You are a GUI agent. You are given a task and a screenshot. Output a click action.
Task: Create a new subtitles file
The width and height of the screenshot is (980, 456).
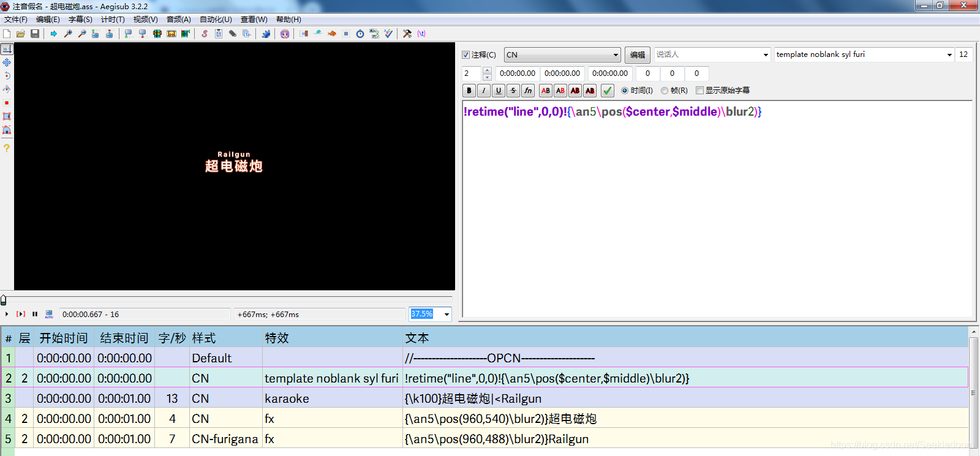click(x=7, y=34)
